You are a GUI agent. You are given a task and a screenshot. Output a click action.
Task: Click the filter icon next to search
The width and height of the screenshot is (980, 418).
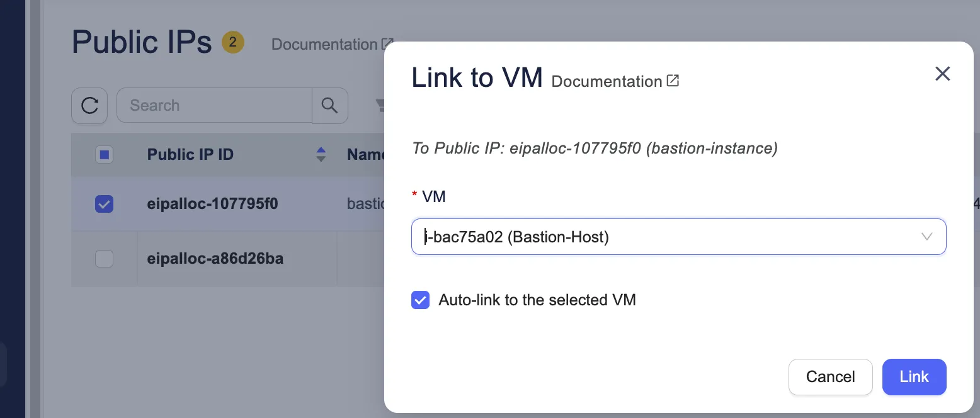coord(380,106)
